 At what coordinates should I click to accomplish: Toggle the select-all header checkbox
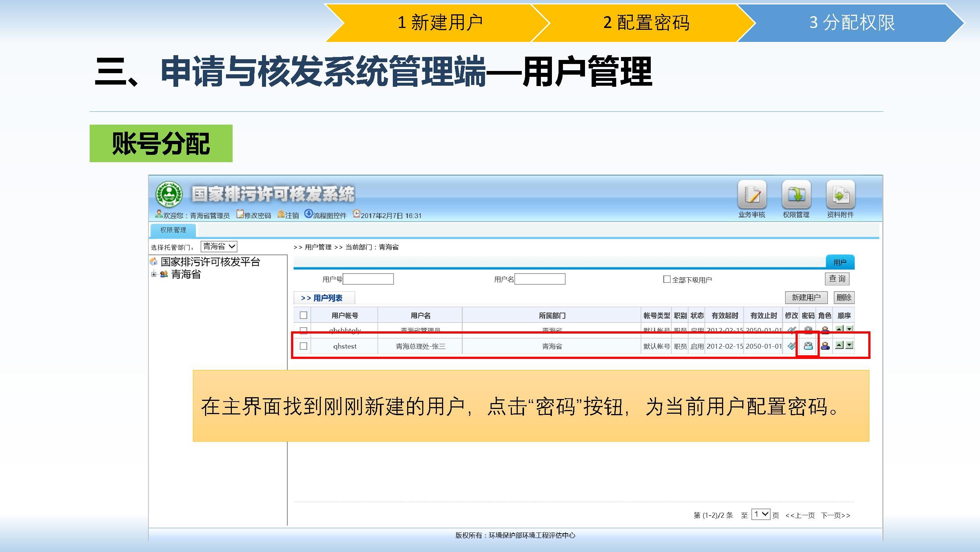(303, 315)
